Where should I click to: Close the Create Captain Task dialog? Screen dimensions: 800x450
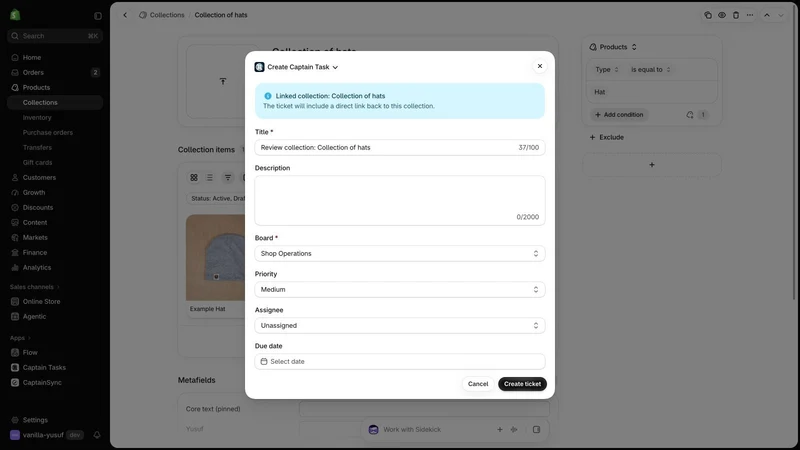tap(540, 66)
